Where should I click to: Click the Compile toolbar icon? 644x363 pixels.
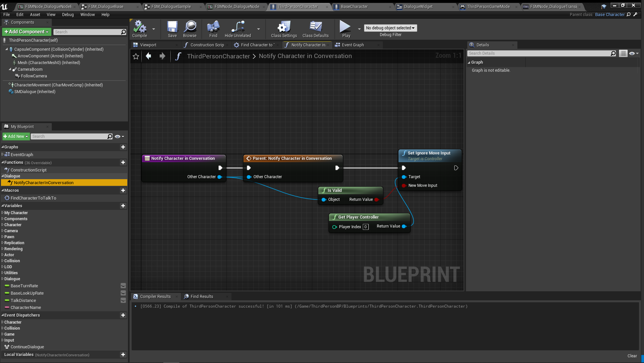[140, 27]
